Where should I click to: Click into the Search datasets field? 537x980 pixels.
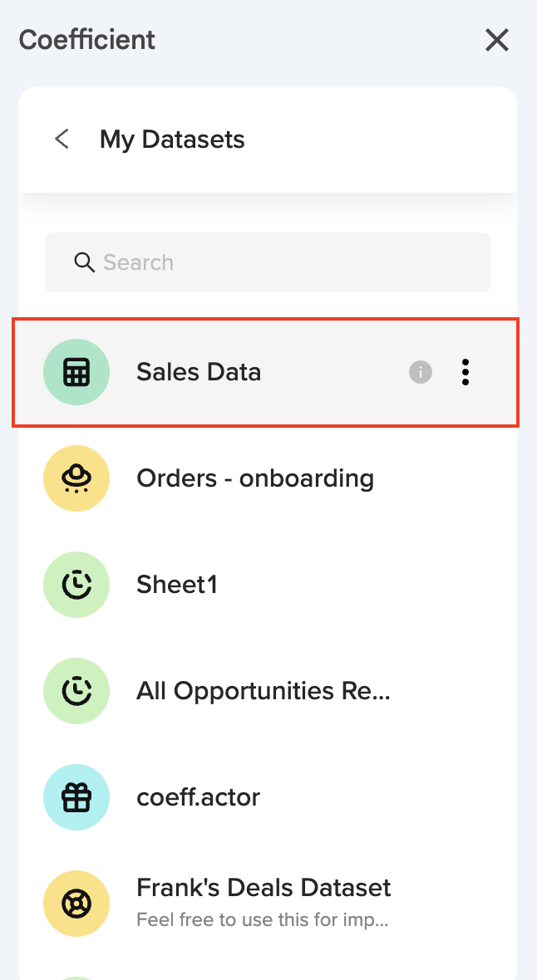click(283, 262)
